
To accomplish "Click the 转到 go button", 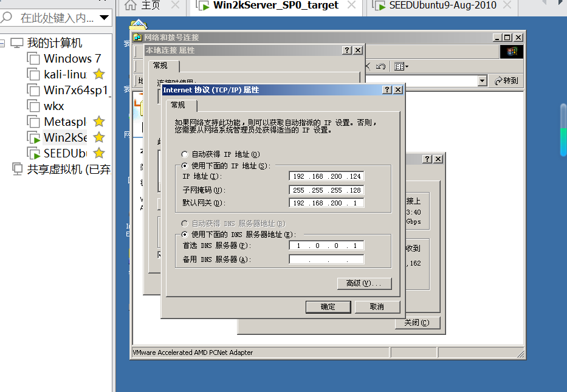I will tap(506, 81).
